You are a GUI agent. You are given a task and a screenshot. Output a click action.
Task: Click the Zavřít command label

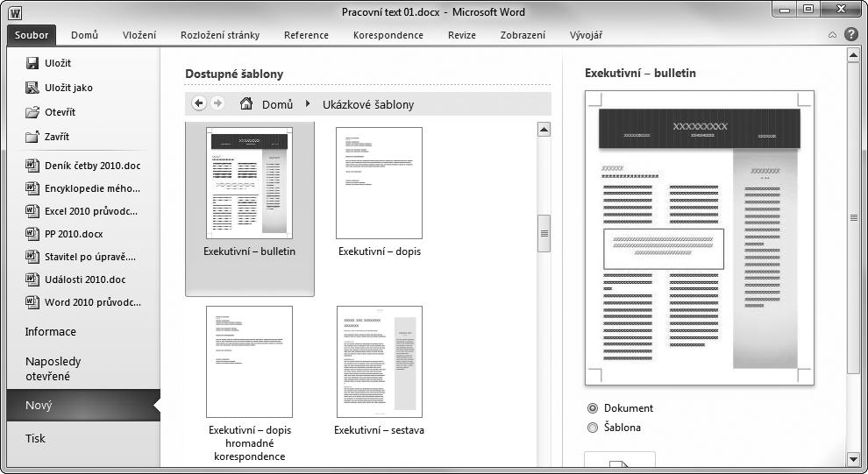click(x=56, y=137)
